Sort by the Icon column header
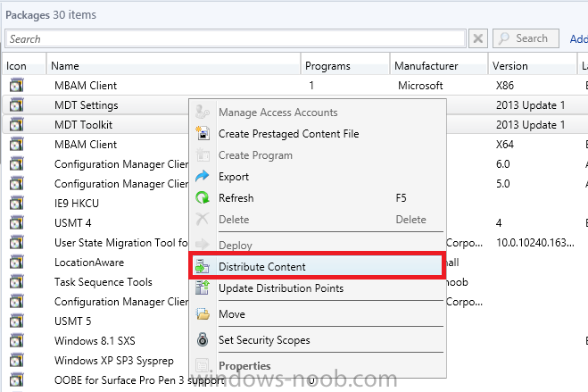588x392 pixels. (x=24, y=66)
